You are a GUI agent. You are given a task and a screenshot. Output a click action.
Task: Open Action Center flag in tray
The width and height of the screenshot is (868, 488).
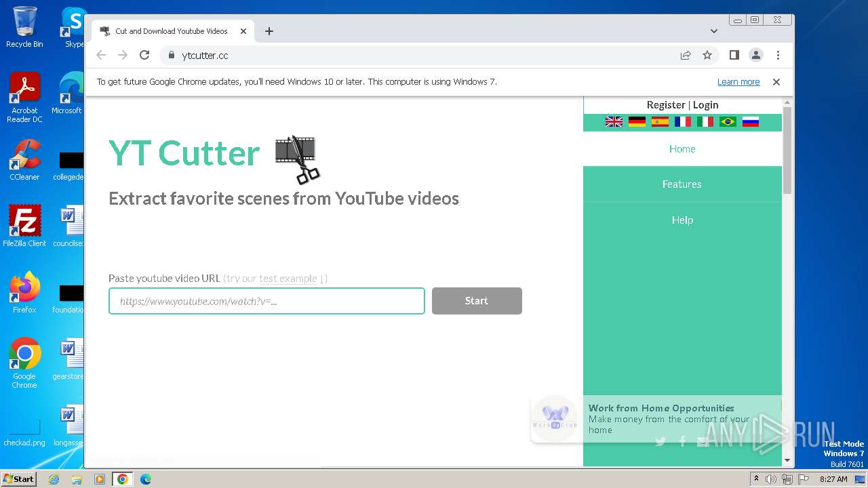click(x=804, y=479)
